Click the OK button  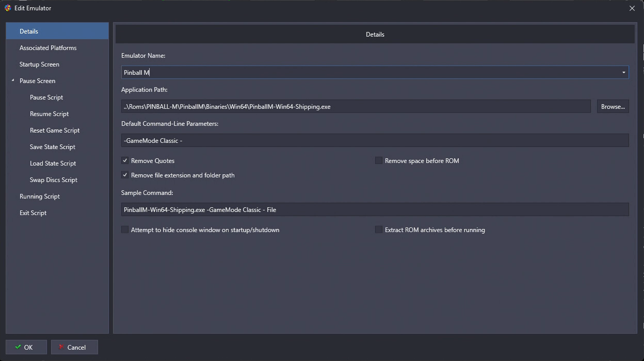(26, 347)
